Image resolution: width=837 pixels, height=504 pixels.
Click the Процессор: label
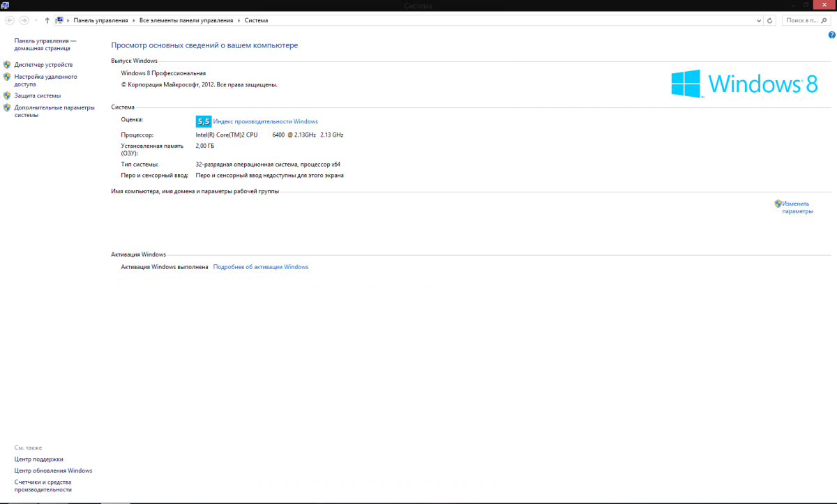pyautogui.click(x=137, y=135)
